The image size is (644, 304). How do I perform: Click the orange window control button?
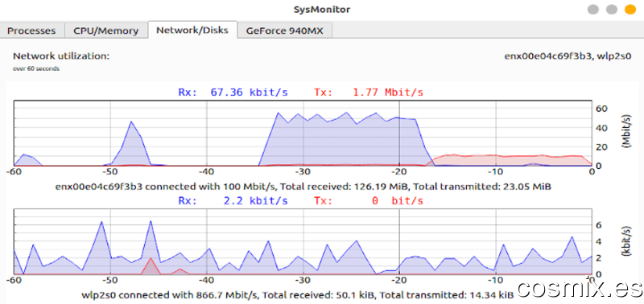click(x=630, y=10)
